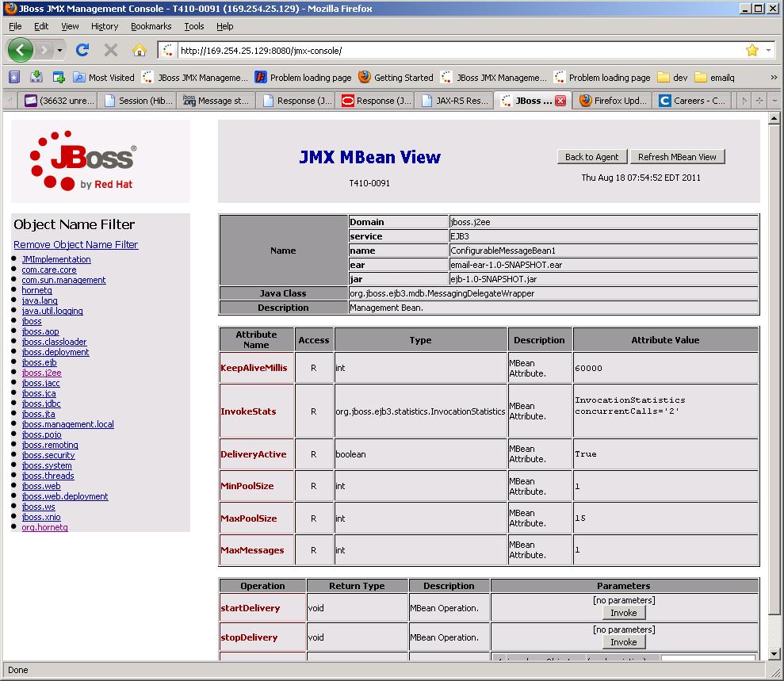The height and width of the screenshot is (681, 784).
Task: Click the JBoss by Red Hat logo
Action: [x=83, y=160]
